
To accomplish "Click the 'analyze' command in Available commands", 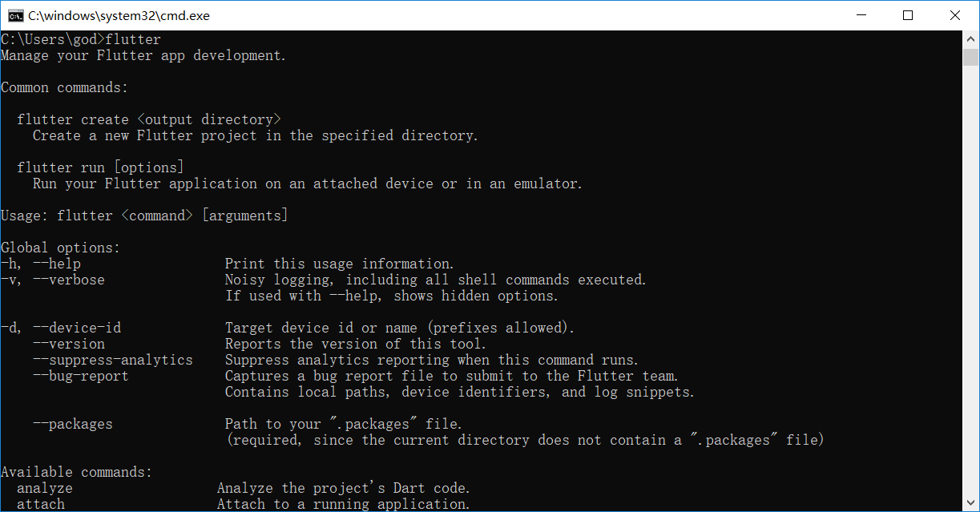I will tap(45, 488).
